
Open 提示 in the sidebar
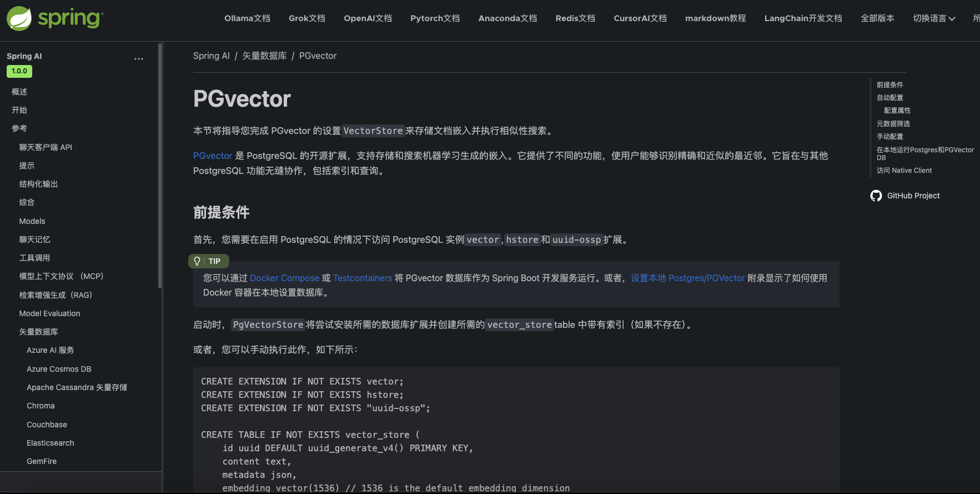27,166
